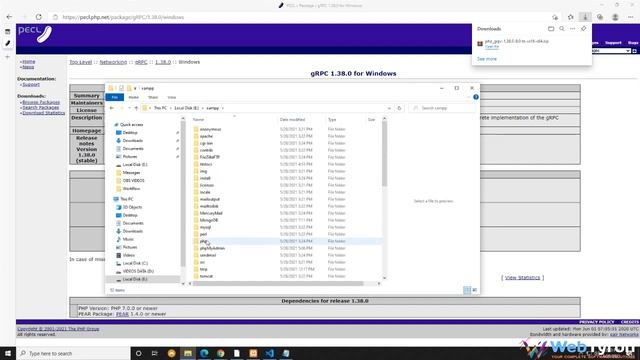Pin the Downloads popup
640x360 pixels.
[583, 29]
